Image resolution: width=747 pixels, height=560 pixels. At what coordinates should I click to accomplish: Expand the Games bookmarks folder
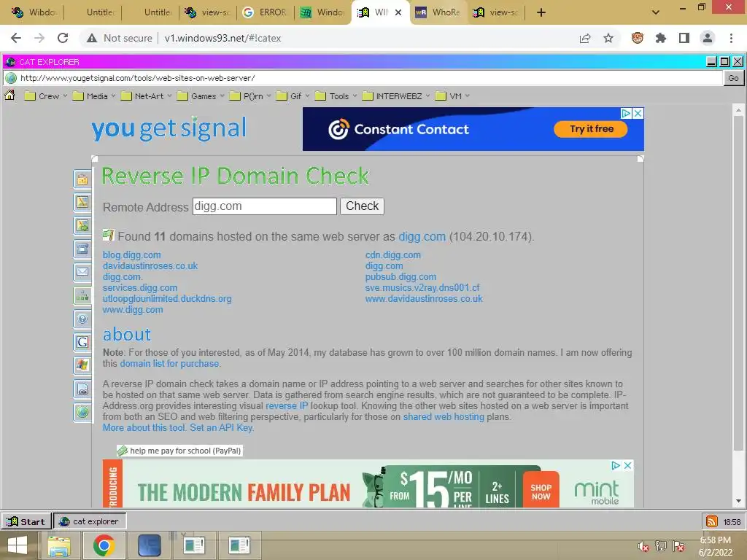201,96
